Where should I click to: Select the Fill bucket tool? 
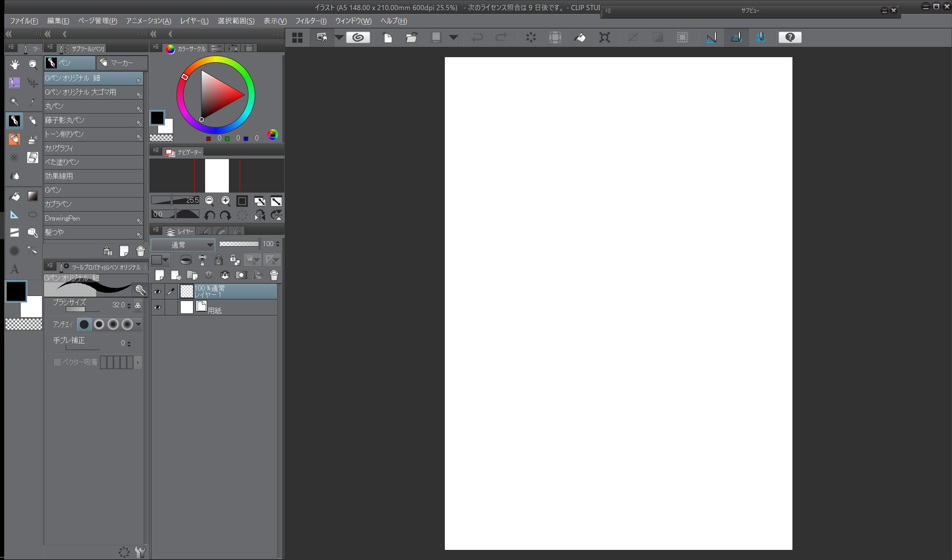pyautogui.click(x=14, y=196)
